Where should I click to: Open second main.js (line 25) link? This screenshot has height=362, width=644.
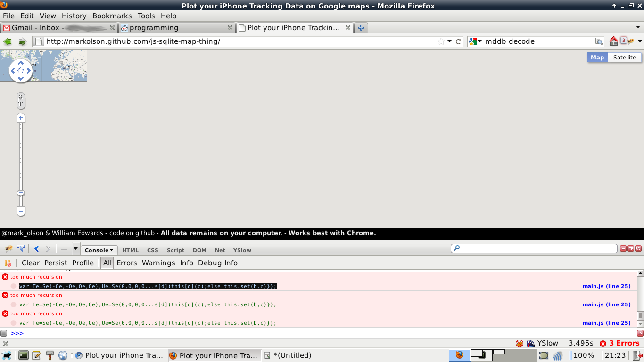point(607,304)
